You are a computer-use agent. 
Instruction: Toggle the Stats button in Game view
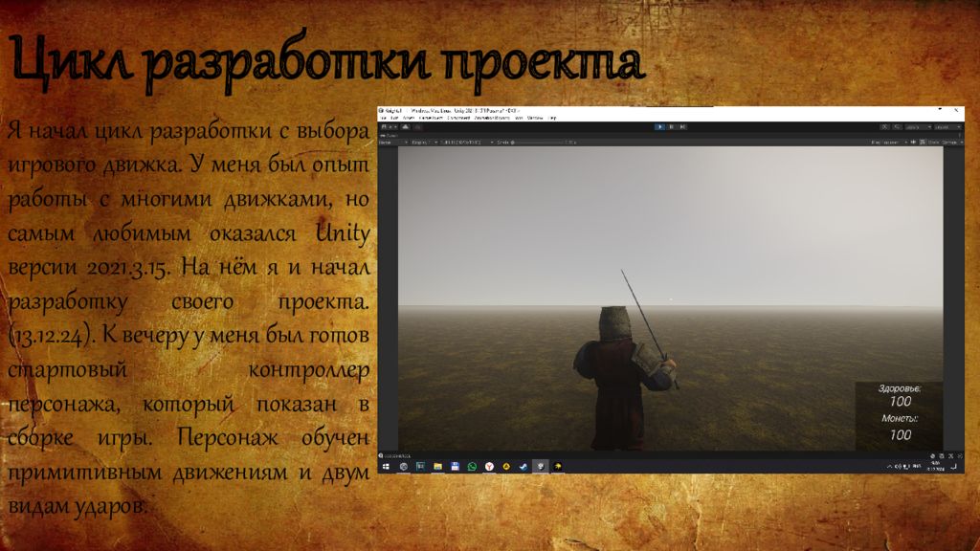(934, 143)
